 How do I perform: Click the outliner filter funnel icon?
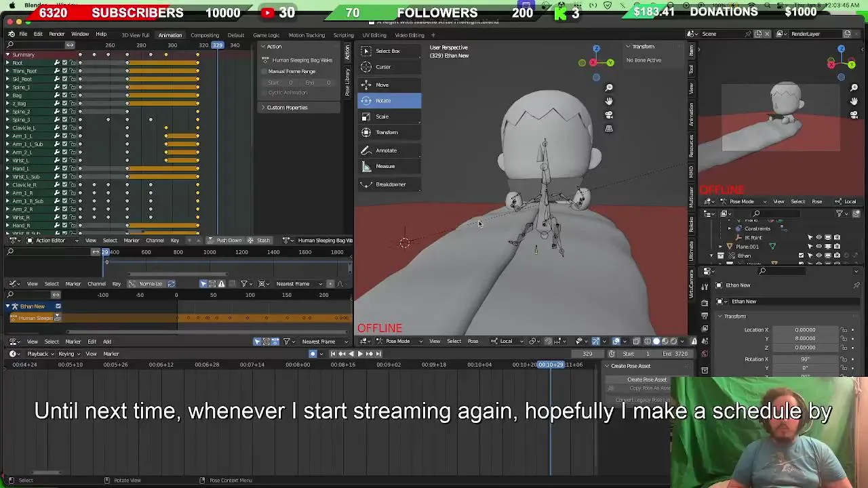coord(840,213)
